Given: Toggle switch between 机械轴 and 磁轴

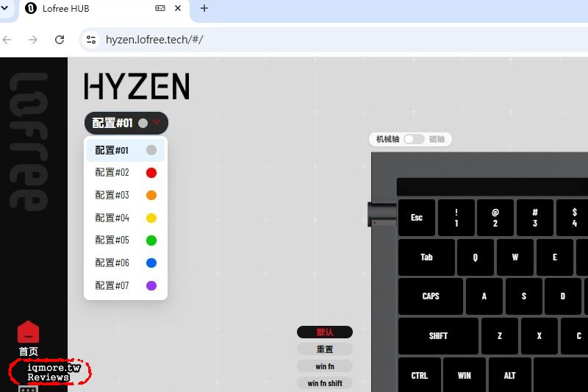Looking at the screenshot, I should click(x=414, y=139).
